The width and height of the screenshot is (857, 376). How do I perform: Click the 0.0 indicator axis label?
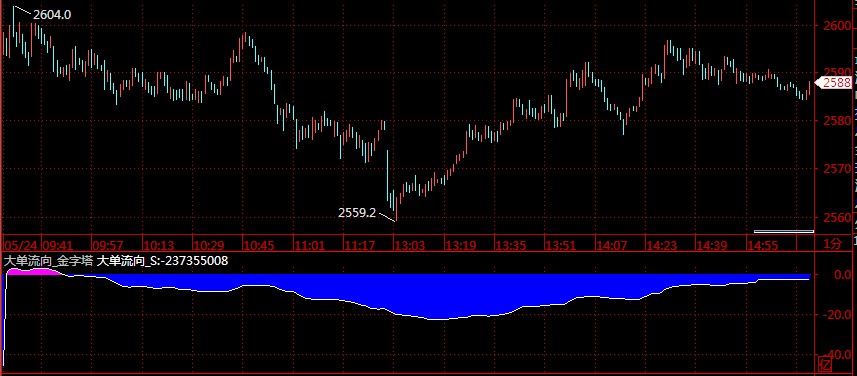(843, 274)
